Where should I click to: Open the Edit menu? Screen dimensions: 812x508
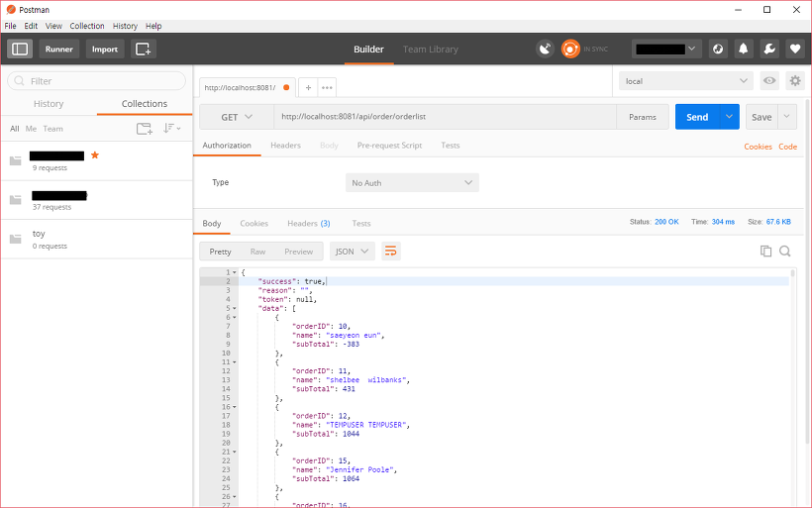point(31,26)
